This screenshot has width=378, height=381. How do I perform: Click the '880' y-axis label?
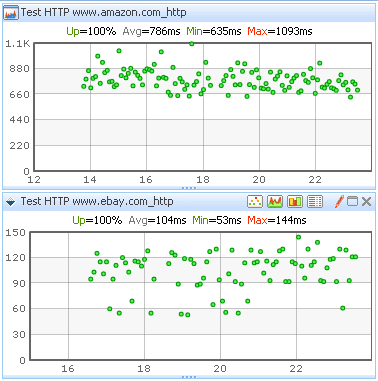click(x=19, y=69)
